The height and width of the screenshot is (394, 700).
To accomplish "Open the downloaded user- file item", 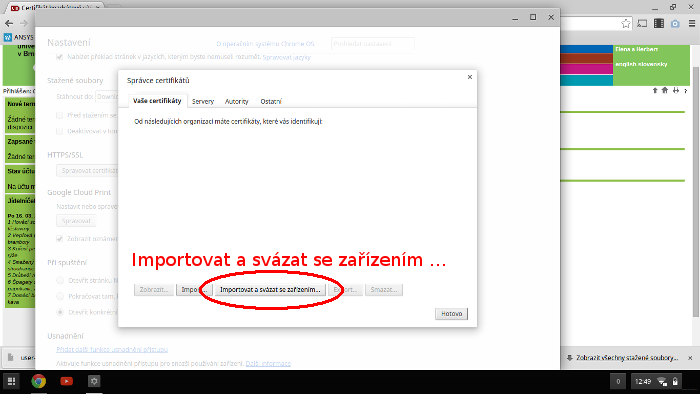I will [21, 358].
